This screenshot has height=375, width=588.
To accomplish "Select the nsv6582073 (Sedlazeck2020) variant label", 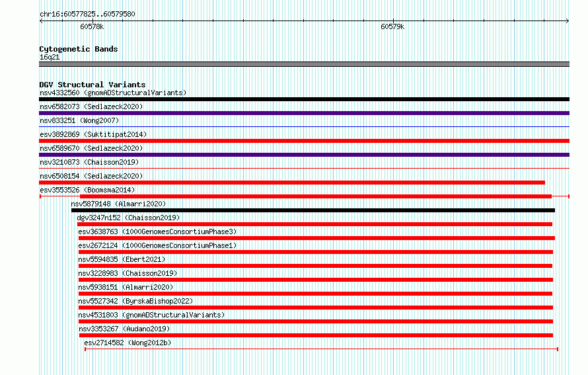I will tap(91, 106).
